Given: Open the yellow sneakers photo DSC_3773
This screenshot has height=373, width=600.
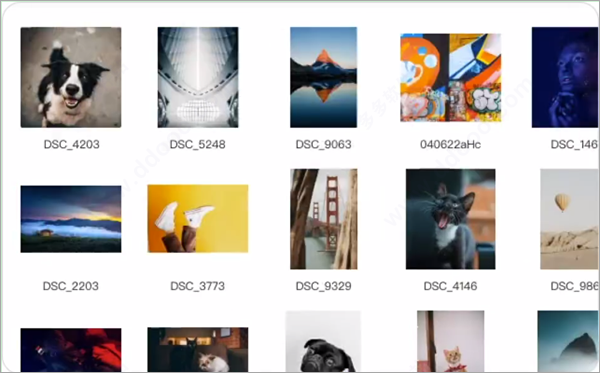Looking at the screenshot, I should pos(198,219).
